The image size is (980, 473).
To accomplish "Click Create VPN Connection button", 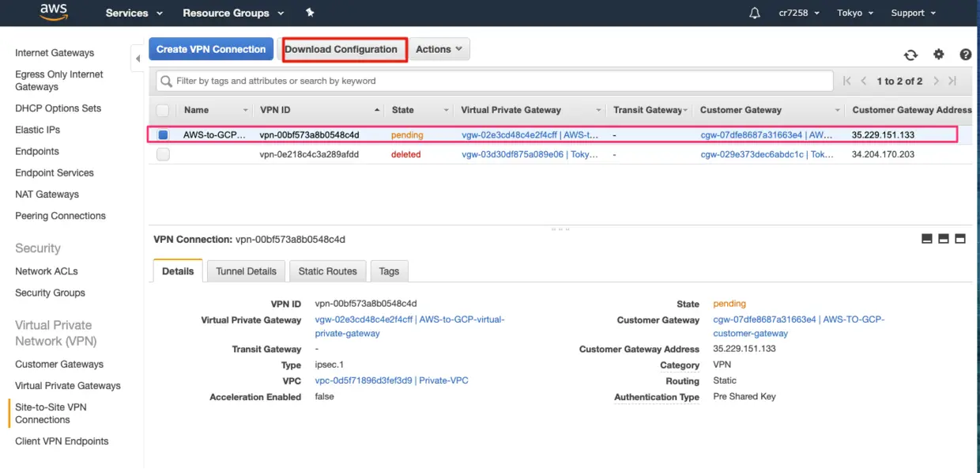I will coord(211,49).
